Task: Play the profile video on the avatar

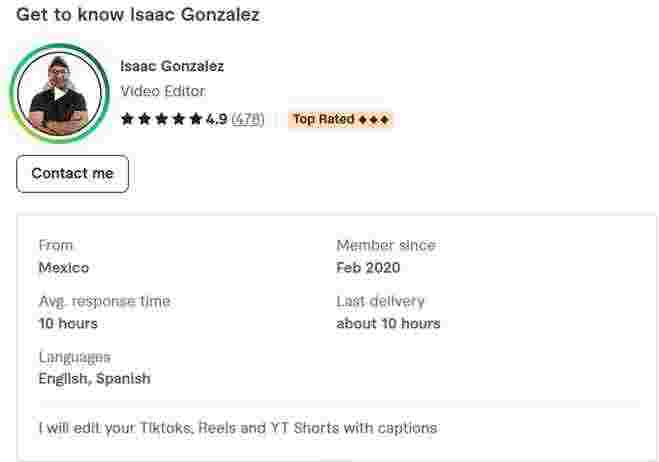Action: click(x=60, y=93)
